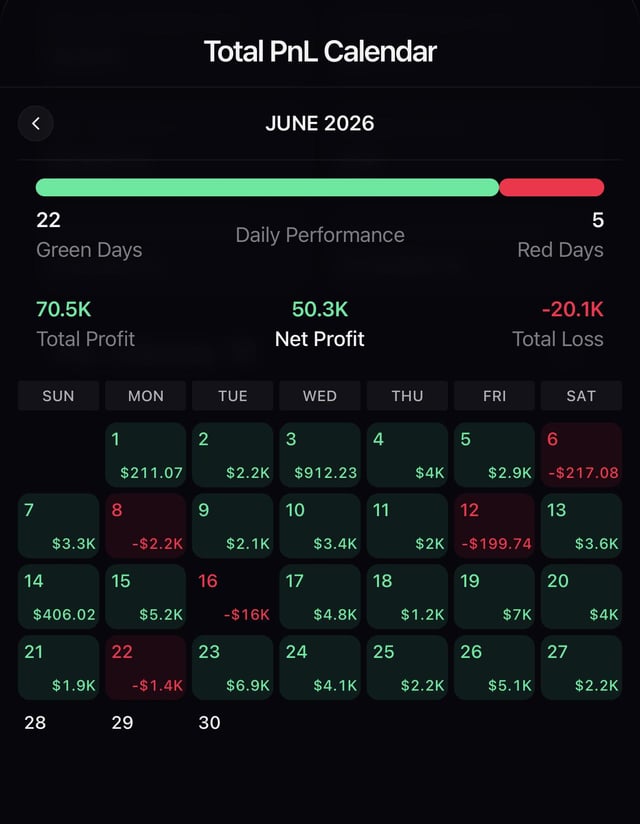
Task: Click the red portion of the performance bar
Action: click(552, 188)
